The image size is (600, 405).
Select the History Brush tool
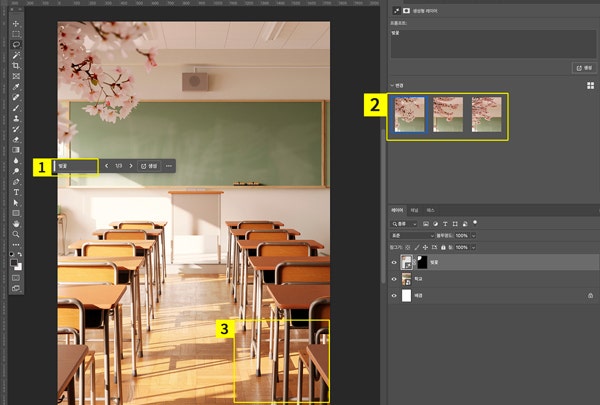point(16,129)
